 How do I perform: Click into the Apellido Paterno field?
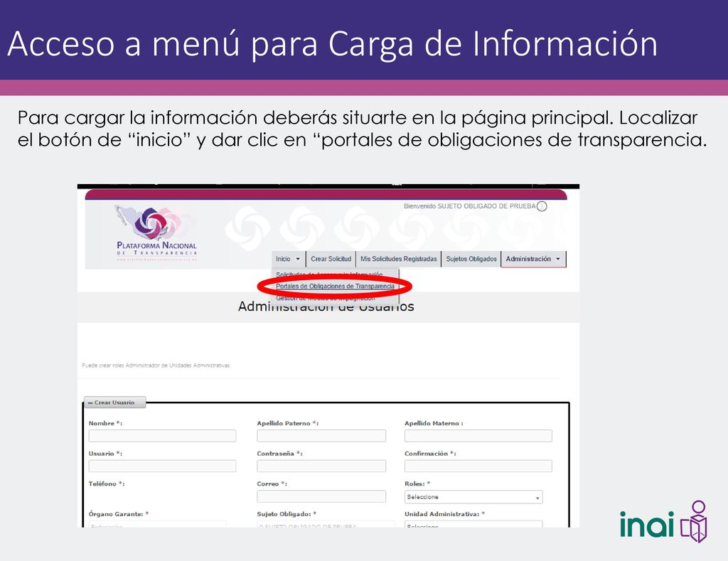click(x=321, y=436)
